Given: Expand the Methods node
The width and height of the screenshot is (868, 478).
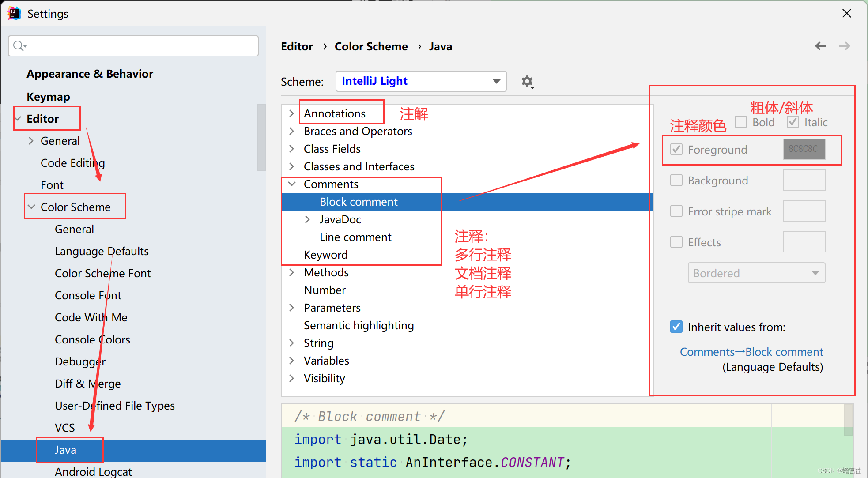Looking at the screenshot, I should click(x=291, y=272).
